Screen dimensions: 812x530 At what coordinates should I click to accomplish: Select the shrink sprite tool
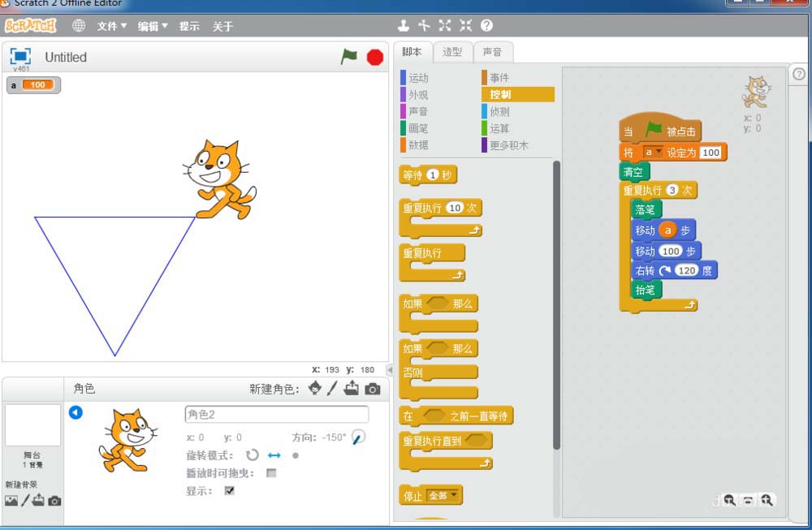click(x=465, y=25)
